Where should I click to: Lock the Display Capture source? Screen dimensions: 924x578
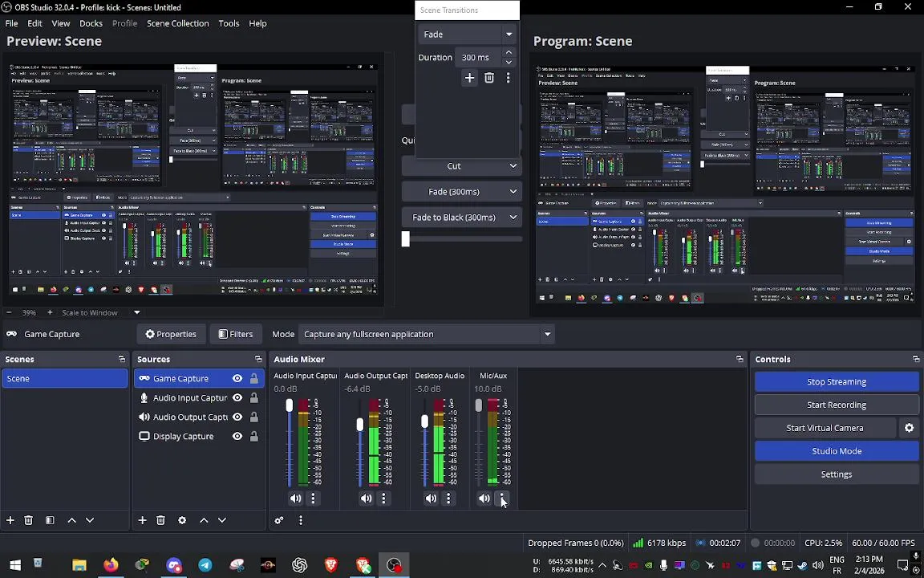tap(254, 437)
